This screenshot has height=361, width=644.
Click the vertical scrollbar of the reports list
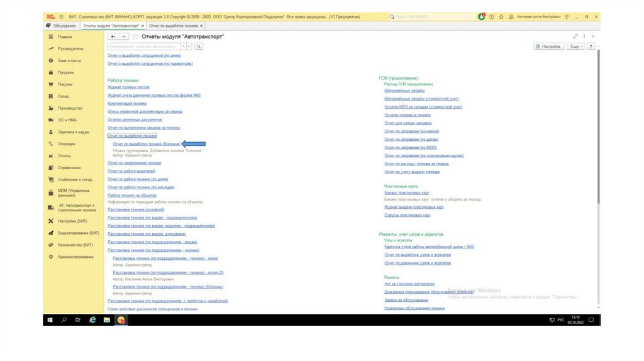tap(598, 127)
